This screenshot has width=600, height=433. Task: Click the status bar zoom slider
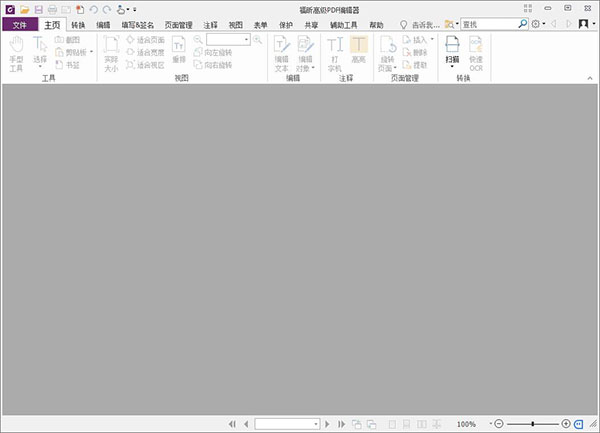(x=532, y=424)
